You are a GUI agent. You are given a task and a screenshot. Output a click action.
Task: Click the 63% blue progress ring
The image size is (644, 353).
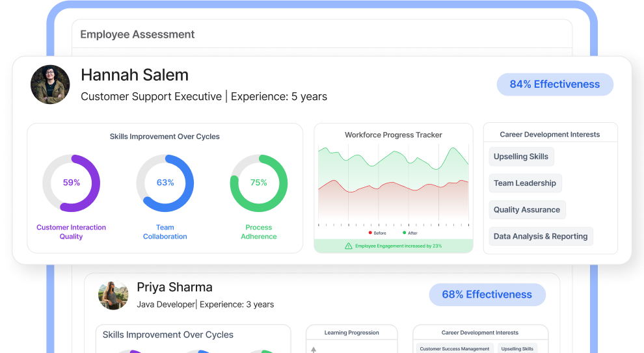tap(165, 183)
